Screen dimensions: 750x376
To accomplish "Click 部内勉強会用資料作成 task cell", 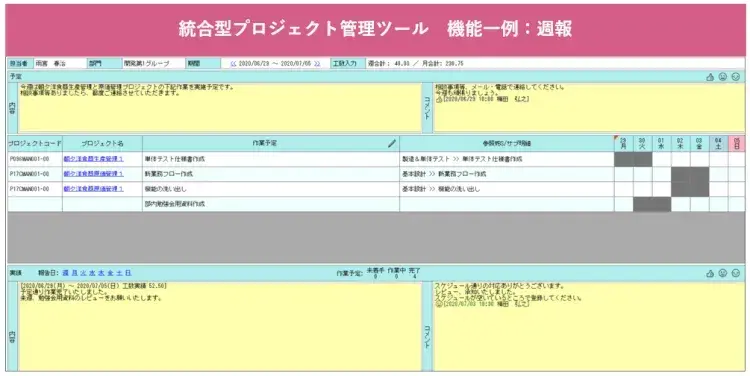I will 271,204.
